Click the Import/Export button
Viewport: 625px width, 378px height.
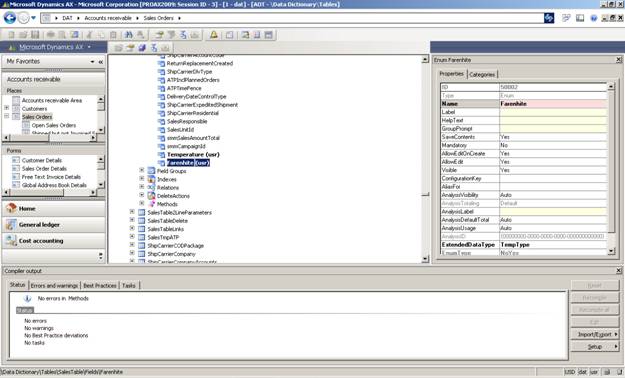[595, 334]
